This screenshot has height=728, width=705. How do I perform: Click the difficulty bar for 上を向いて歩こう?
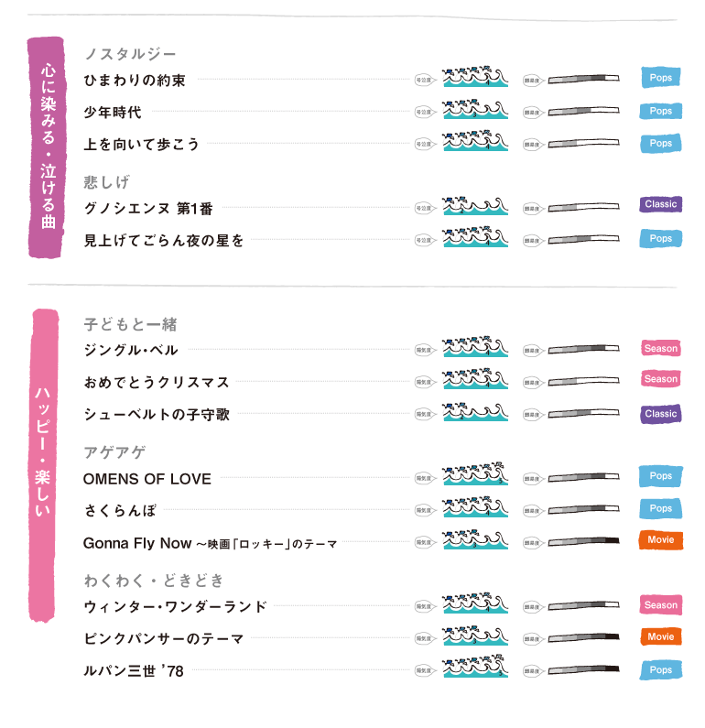coord(582,144)
